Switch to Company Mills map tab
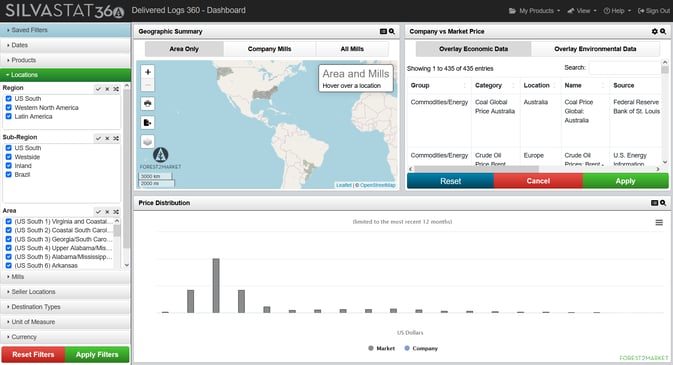Viewport: 673px width, 365px height. click(270, 49)
